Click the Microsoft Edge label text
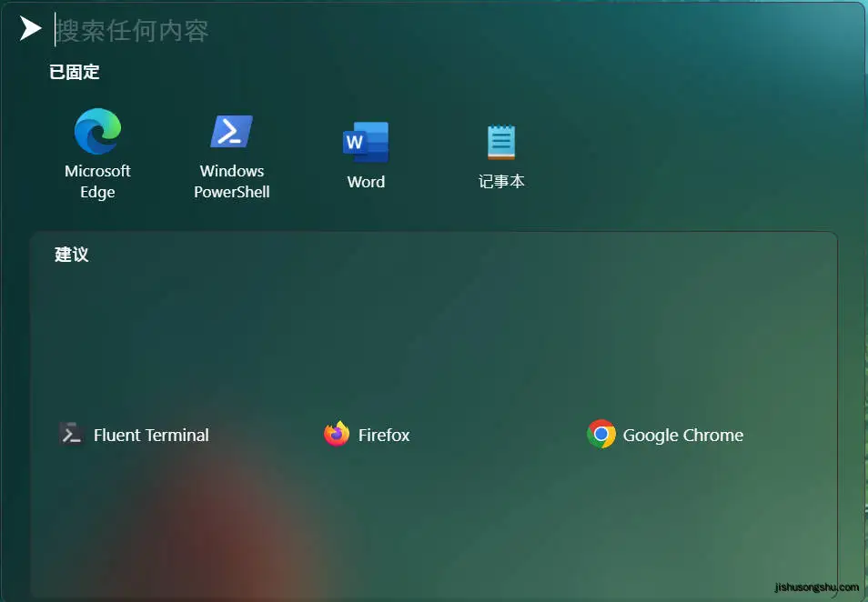Image resolution: width=868 pixels, height=602 pixels. pos(97,182)
